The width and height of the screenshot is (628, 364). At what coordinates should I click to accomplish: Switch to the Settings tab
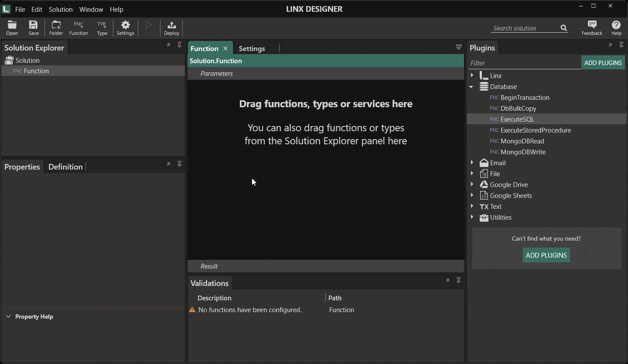click(x=252, y=48)
